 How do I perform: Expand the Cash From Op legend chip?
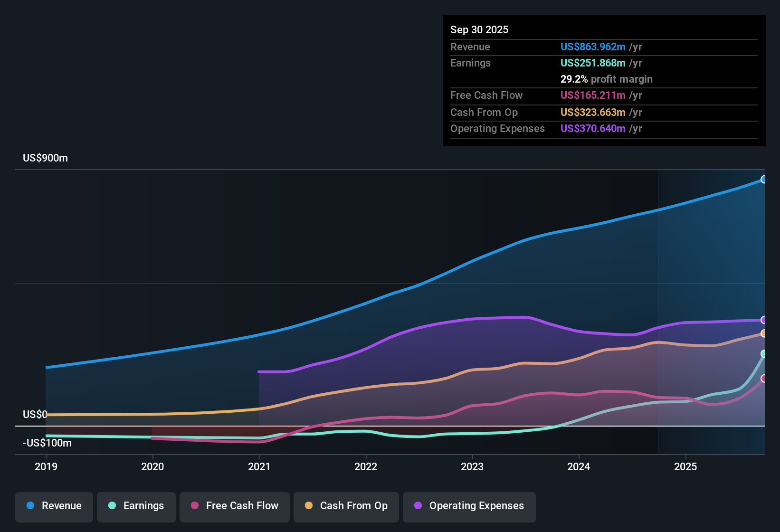(346, 506)
